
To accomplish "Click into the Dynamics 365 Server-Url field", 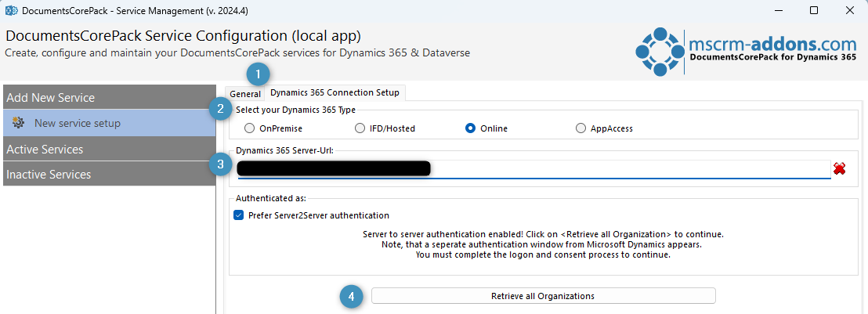I will click(x=533, y=168).
